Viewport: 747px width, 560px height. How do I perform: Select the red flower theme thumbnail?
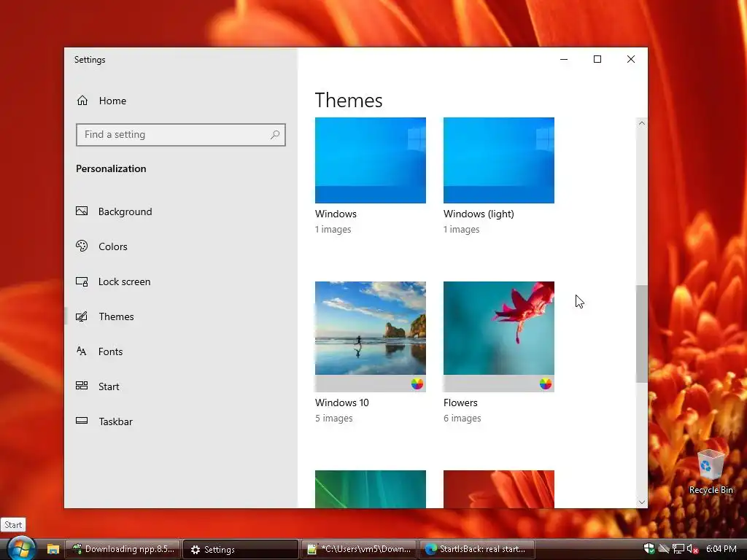tap(499, 489)
